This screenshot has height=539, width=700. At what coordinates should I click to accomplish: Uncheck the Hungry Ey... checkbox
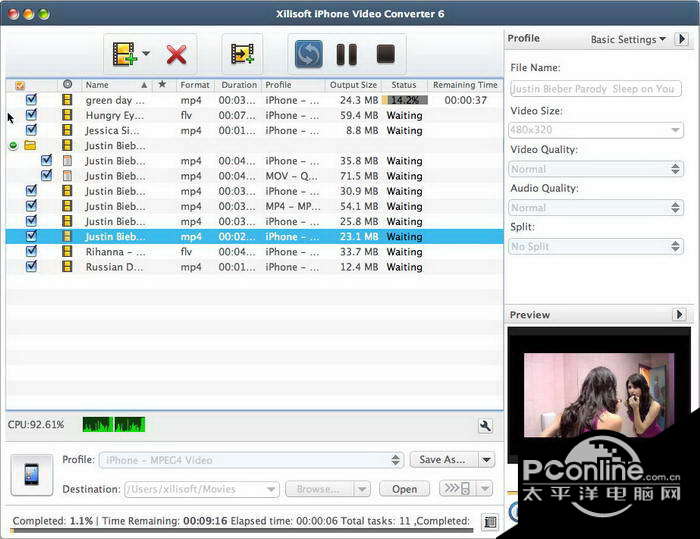tap(31, 114)
